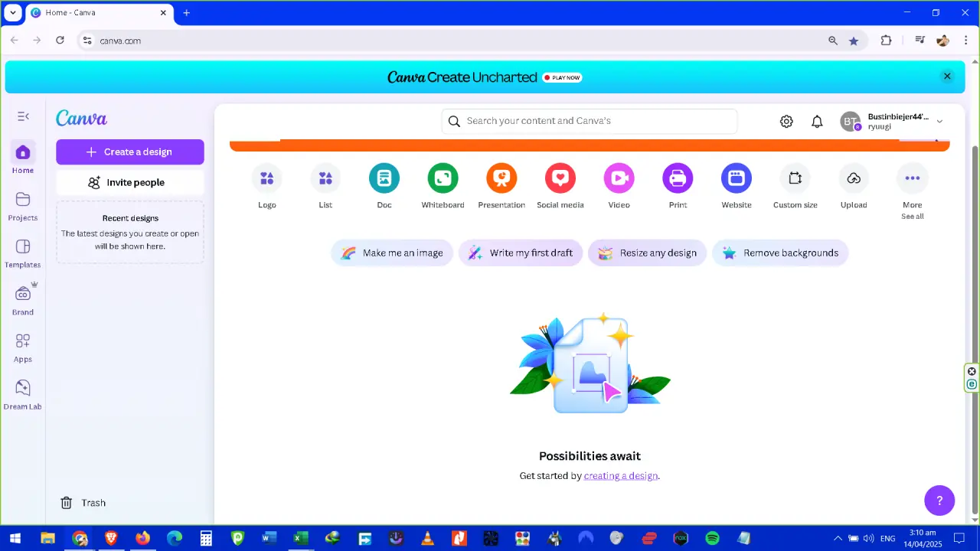Click Create a design button

point(130,152)
